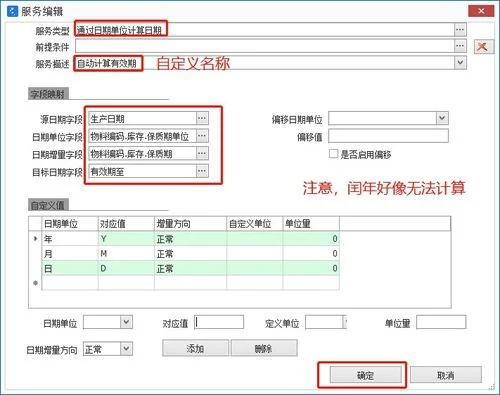Select 日期单位 column header
Image resolution: width=500 pixels, height=395 pixels.
(x=70, y=224)
